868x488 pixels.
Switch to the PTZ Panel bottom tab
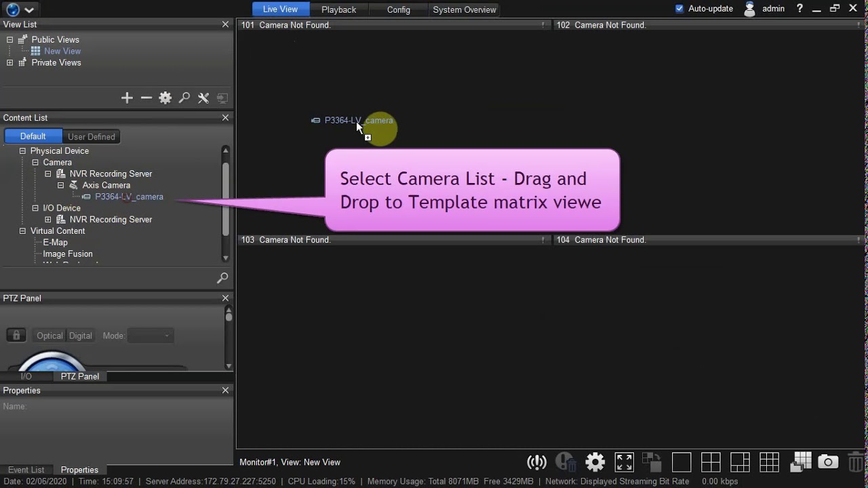(x=80, y=376)
